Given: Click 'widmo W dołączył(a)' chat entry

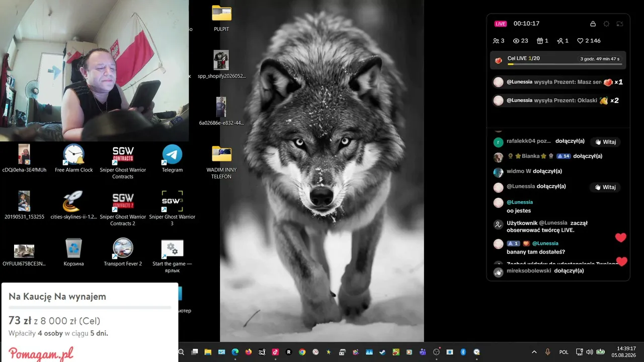Looking at the screenshot, I should (x=534, y=171).
